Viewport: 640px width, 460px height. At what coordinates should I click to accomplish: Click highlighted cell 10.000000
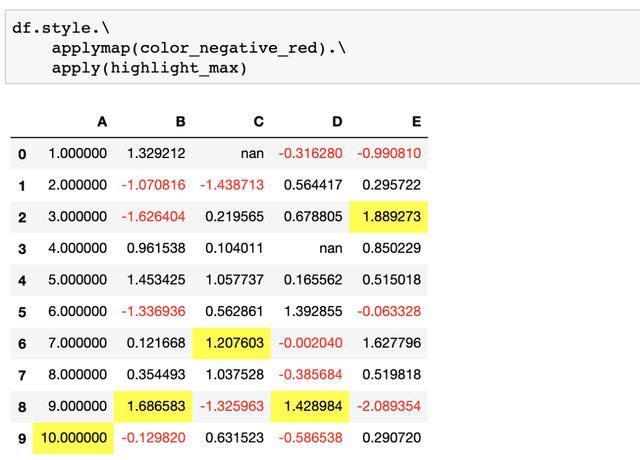(73, 438)
